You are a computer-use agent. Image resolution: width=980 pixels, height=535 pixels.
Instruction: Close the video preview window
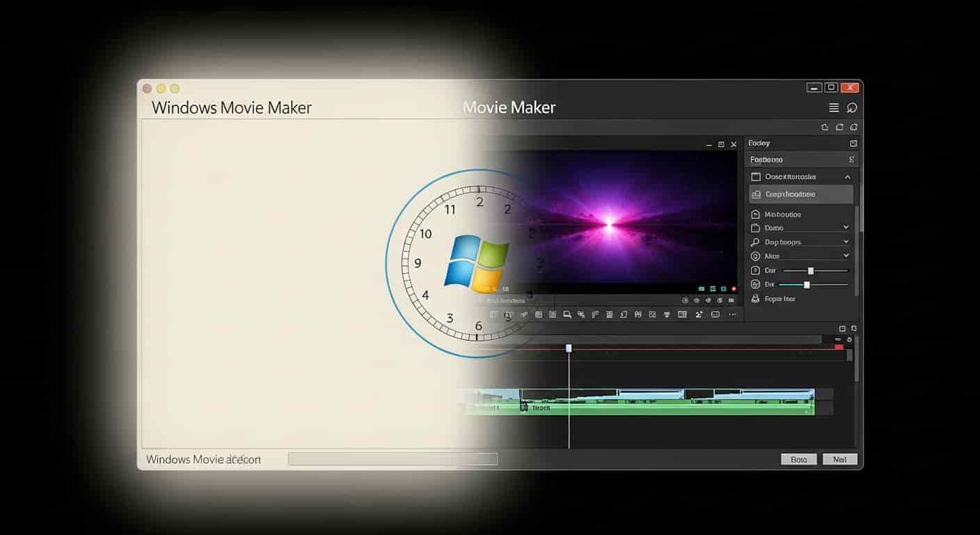(734, 144)
